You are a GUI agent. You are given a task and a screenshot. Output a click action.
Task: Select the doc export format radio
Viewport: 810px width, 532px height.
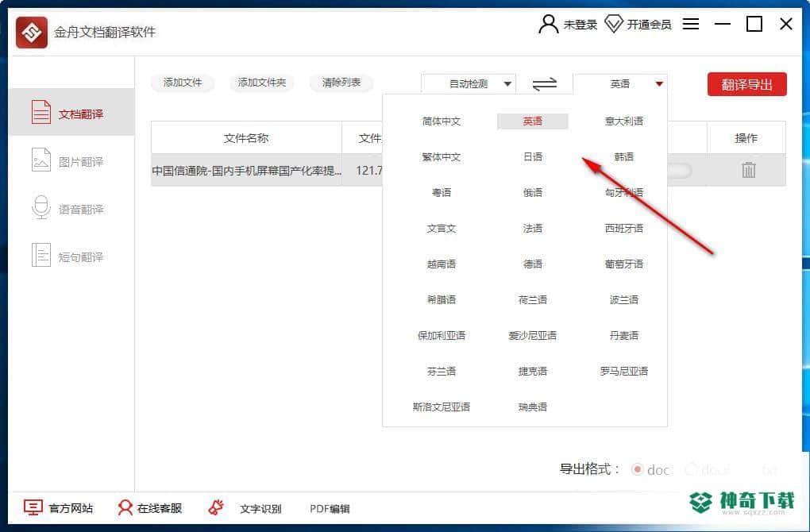(x=638, y=469)
